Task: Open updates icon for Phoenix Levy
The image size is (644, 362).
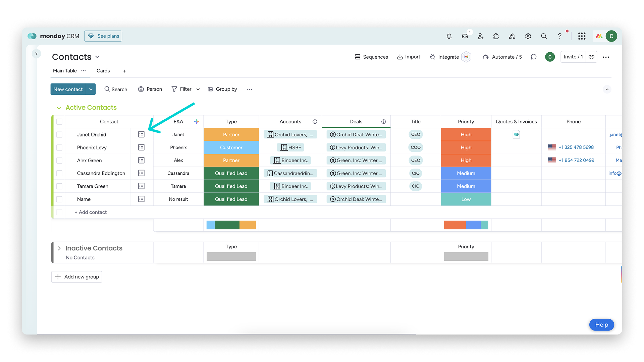Action: [142, 147]
